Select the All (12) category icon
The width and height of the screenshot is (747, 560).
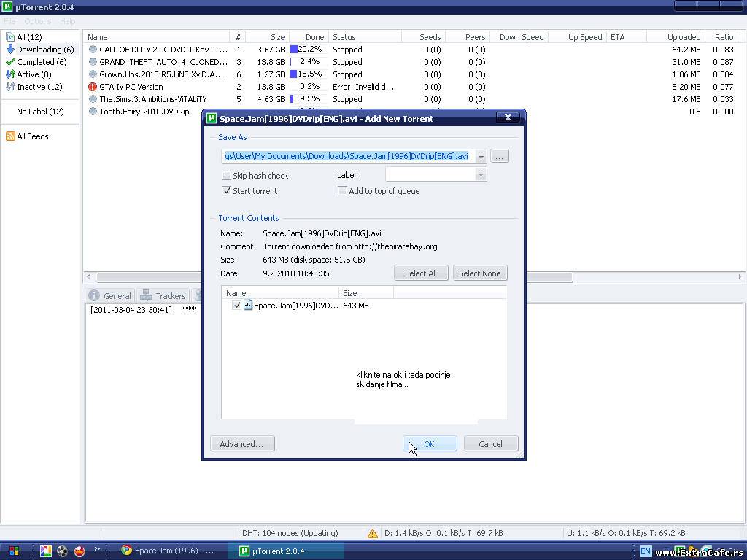click(x=10, y=37)
